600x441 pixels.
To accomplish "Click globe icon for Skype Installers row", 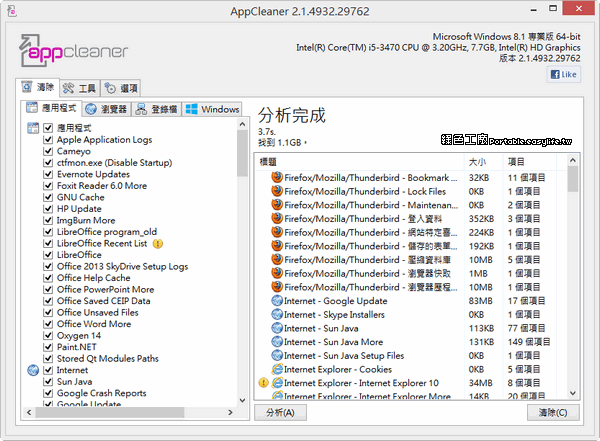I will tap(277, 314).
